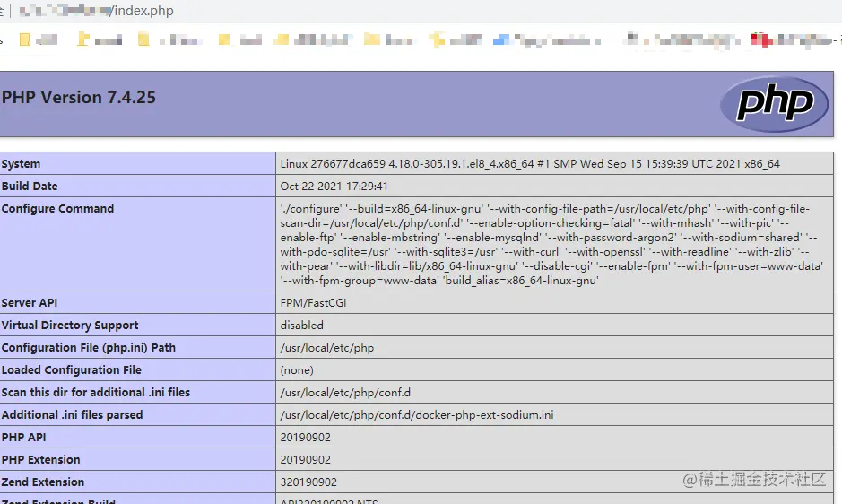This screenshot has height=504, width=842.
Task: Click the 'Build Date' row label
Action: click(30, 186)
